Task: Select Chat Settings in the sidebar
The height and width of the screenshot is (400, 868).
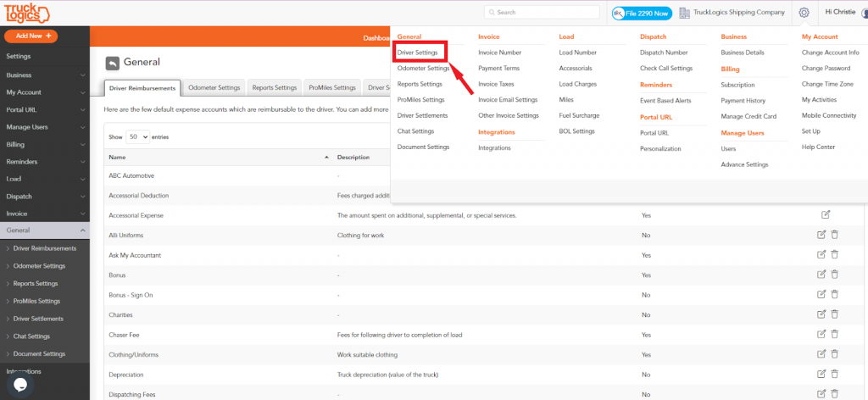Action: tap(31, 336)
